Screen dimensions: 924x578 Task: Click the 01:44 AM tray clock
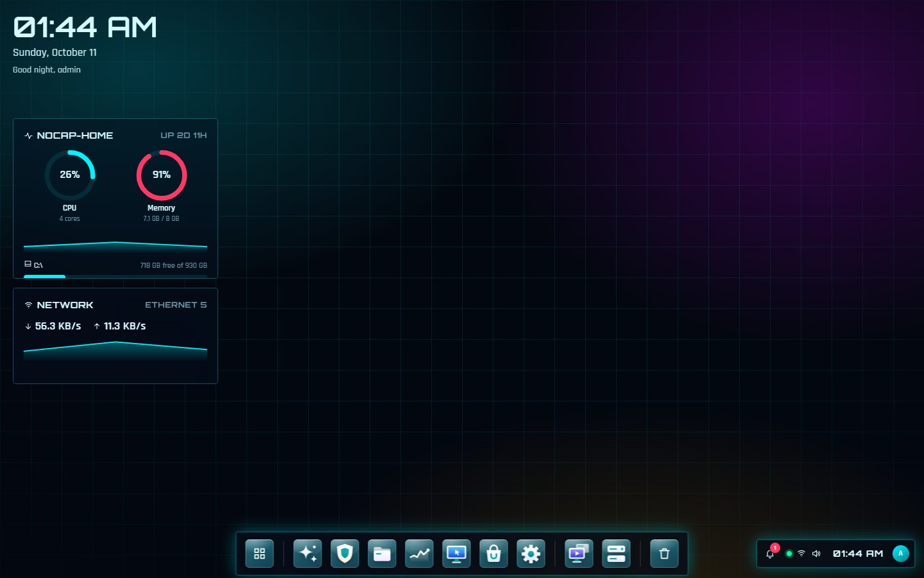point(858,554)
